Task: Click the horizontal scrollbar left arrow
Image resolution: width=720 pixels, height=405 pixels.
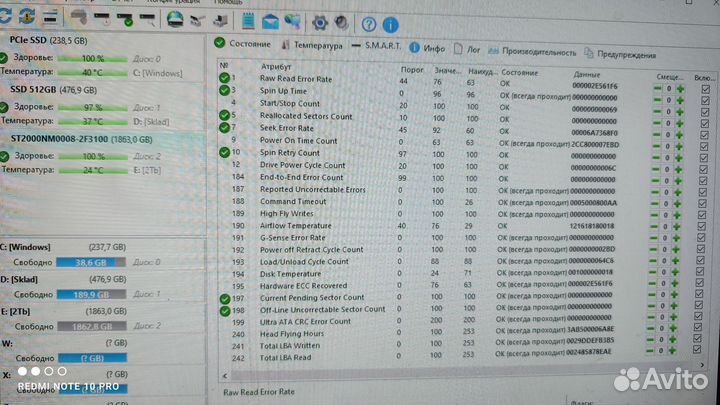Action: coord(225,376)
